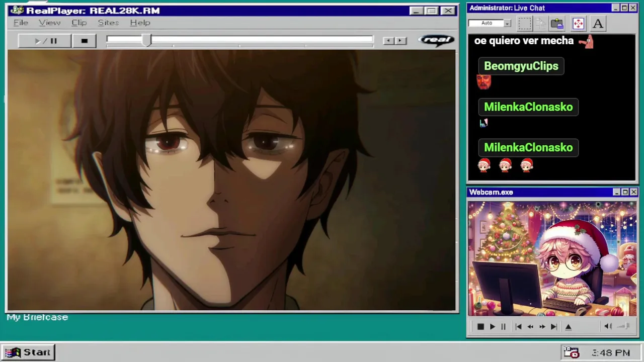Click the My Briefcase desktop label
The image size is (644, 362).
[37, 317]
